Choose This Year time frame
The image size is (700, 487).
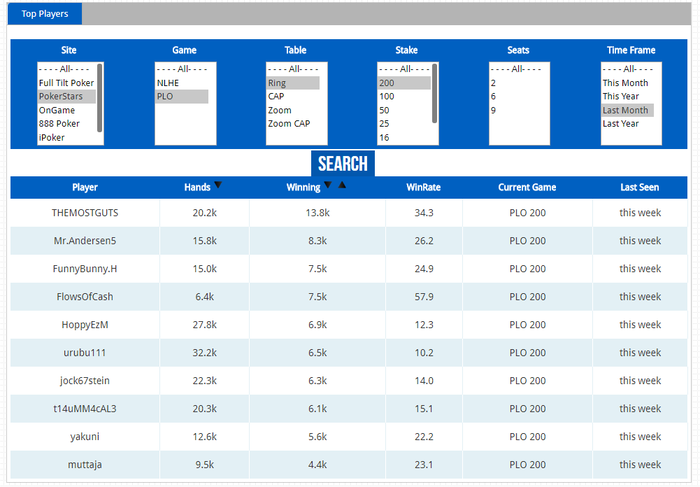pos(628,96)
